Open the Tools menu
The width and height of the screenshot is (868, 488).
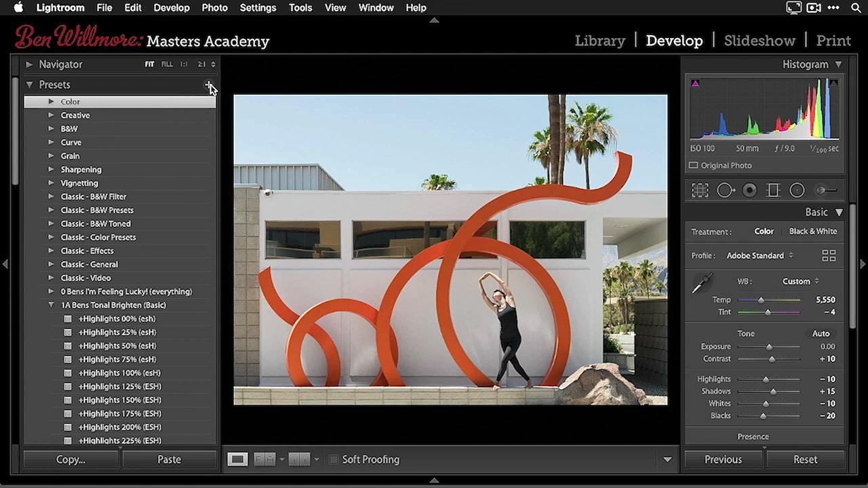300,7
